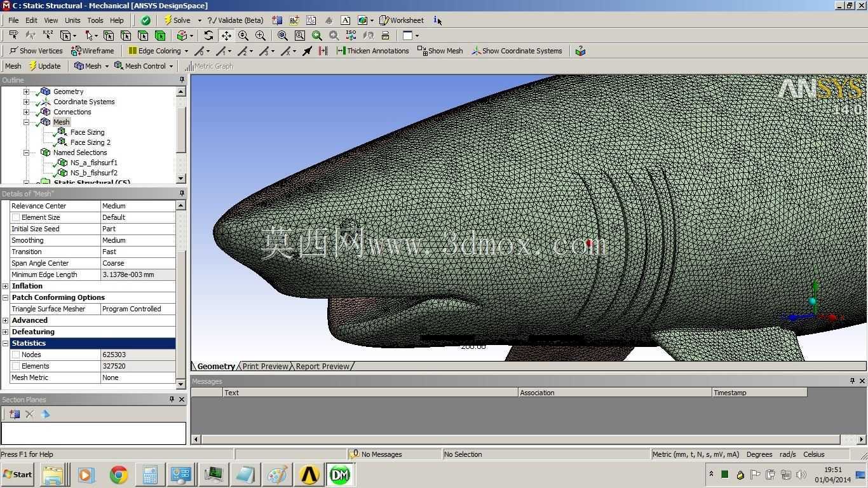Select the Edge selection filter
The width and height of the screenshot is (868, 488).
pos(126,36)
